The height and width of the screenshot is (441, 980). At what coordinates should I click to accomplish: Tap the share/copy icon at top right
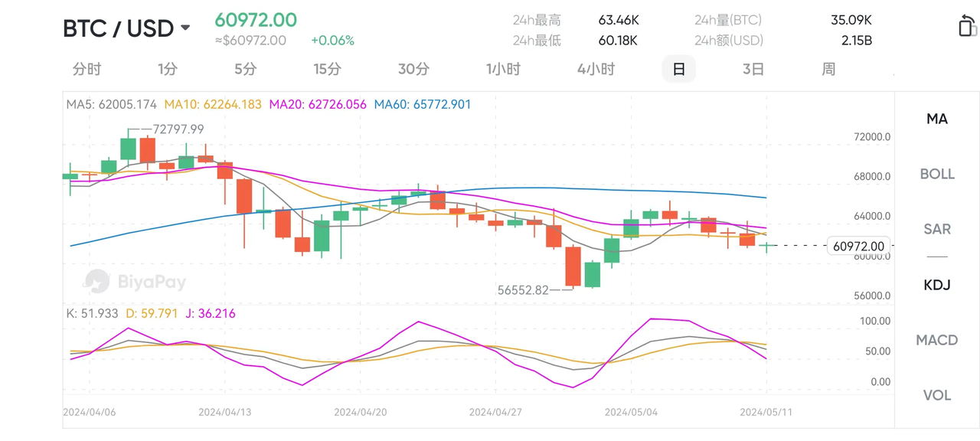pyautogui.click(x=967, y=25)
